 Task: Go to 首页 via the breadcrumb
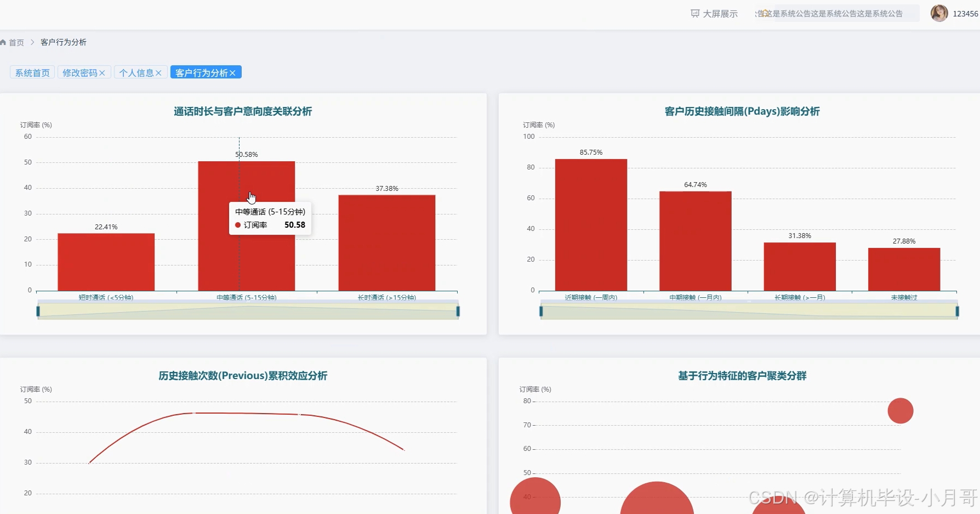[x=12, y=42]
